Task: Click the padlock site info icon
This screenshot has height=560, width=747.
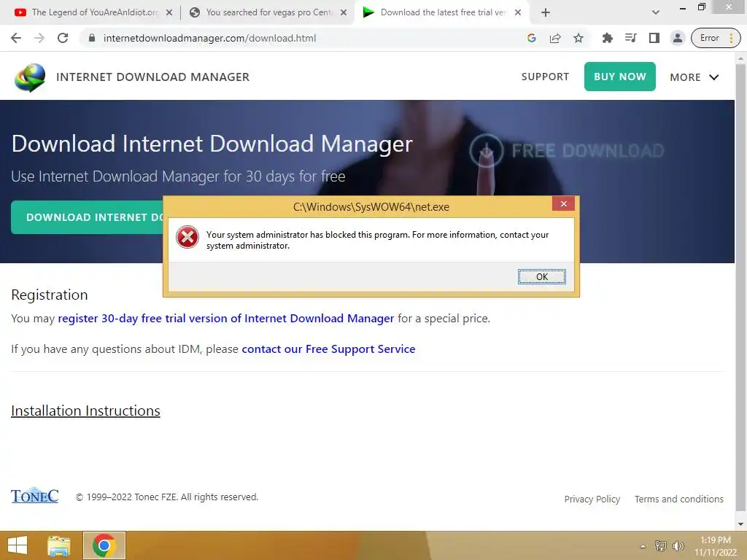Action: (x=92, y=38)
